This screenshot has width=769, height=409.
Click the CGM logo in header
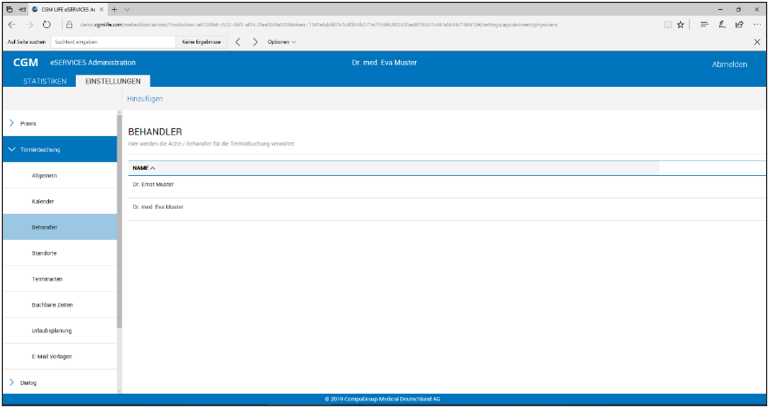click(x=26, y=63)
